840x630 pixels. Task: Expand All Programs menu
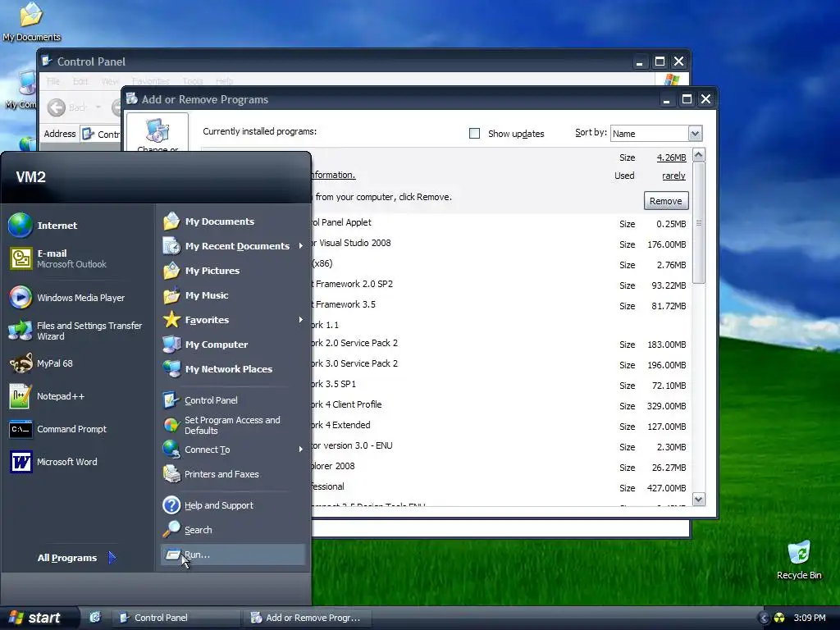(76, 558)
